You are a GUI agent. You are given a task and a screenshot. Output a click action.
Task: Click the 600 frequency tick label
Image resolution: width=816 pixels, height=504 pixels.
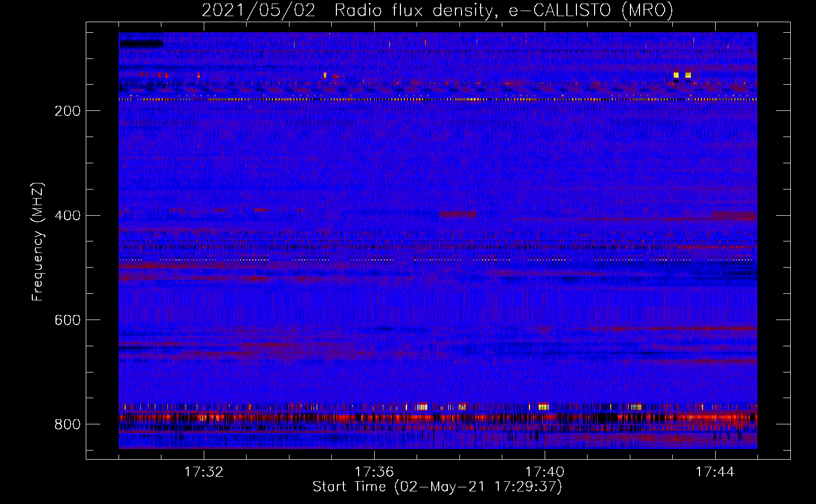[68, 320]
